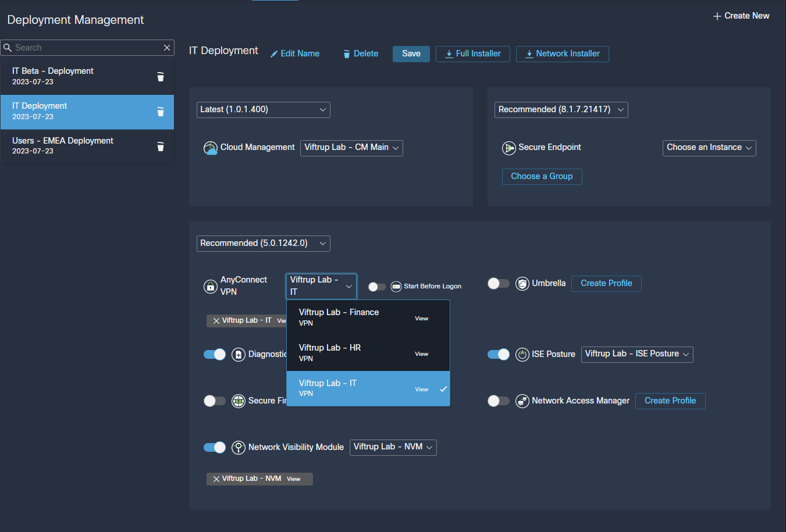Click the Umbrella module icon

click(x=522, y=284)
